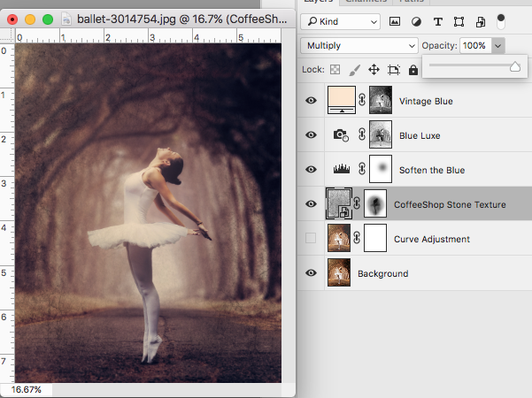
Task: Click the ruler origin corner box
Action: click(x=7, y=35)
